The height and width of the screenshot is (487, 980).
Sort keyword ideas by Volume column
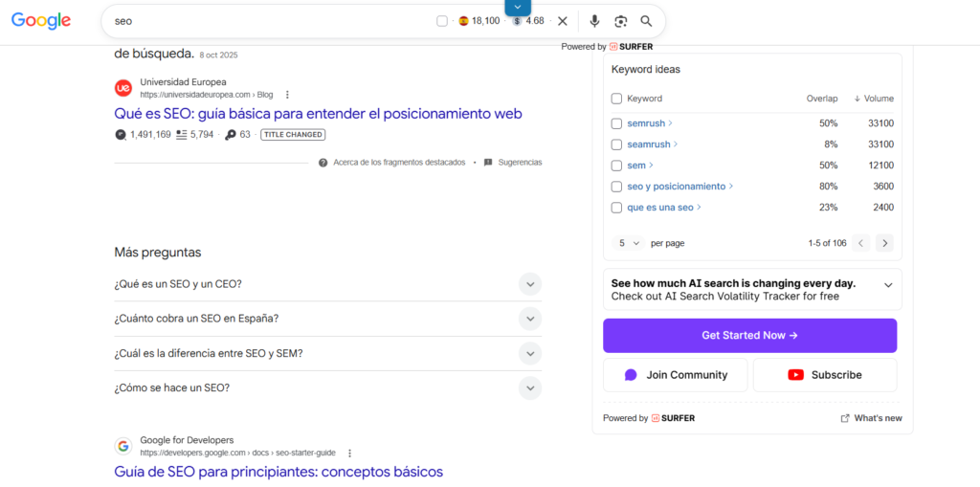coord(874,99)
